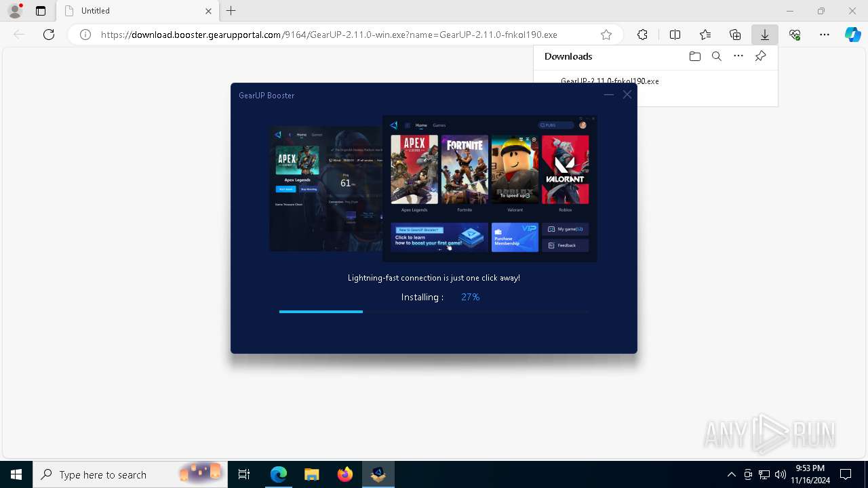Click the Roblox character game cover

point(515,169)
